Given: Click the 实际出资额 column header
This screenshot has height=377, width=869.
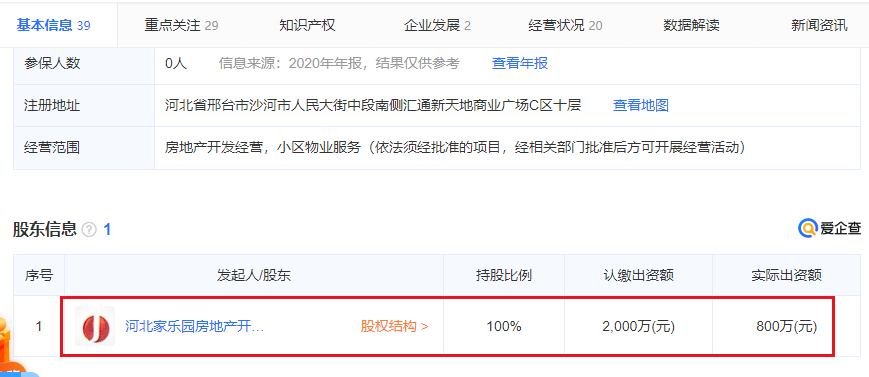Looking at the screenshot, I should [786, 276].
